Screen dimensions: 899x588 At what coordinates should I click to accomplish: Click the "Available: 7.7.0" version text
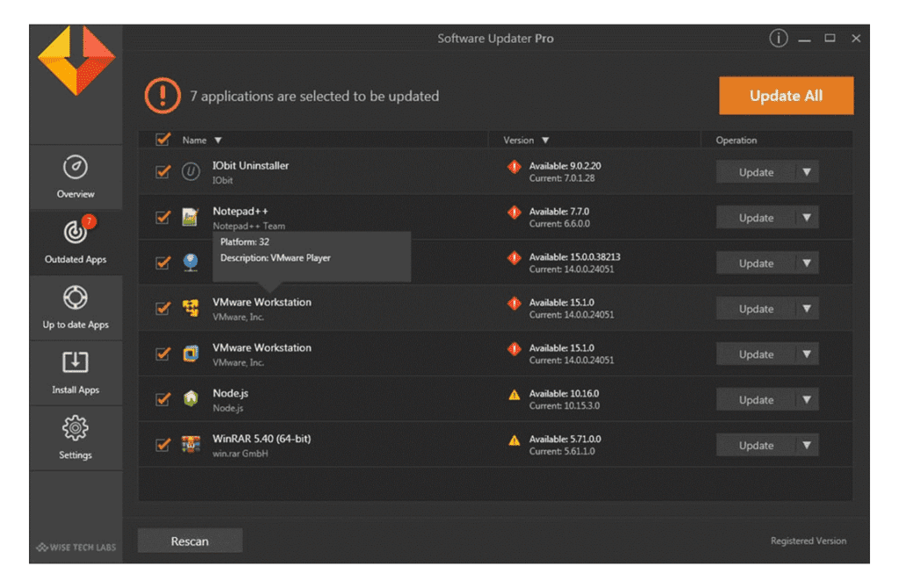[x=559, y=212]
